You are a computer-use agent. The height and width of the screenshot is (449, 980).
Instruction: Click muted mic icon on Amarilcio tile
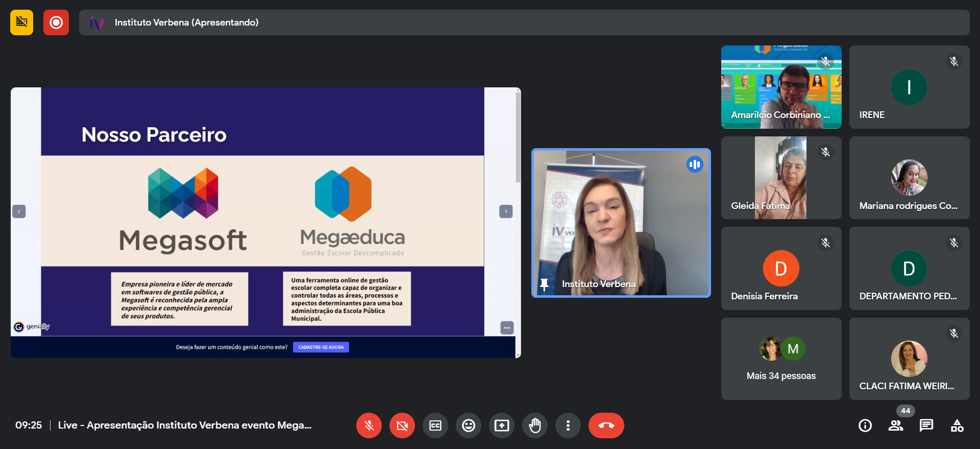825,62
